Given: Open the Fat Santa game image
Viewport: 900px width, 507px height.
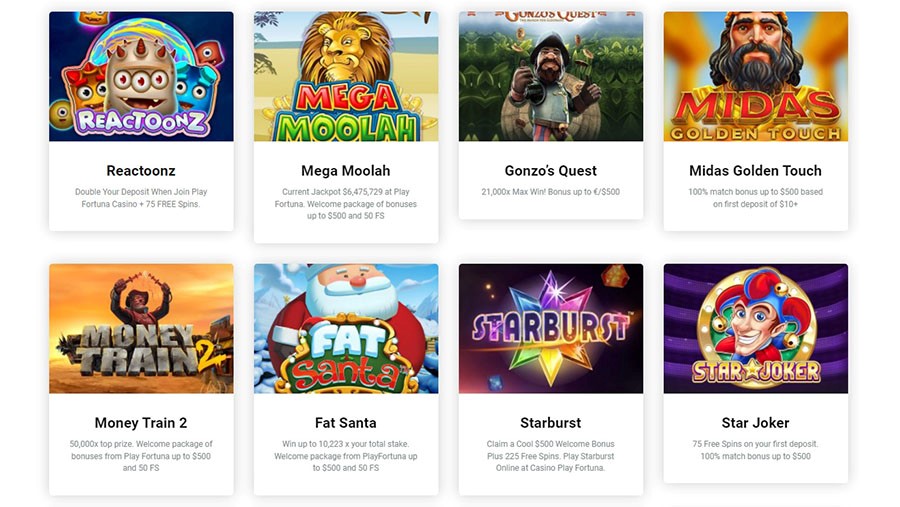Looking at the screenshot, I should (346, 328).
